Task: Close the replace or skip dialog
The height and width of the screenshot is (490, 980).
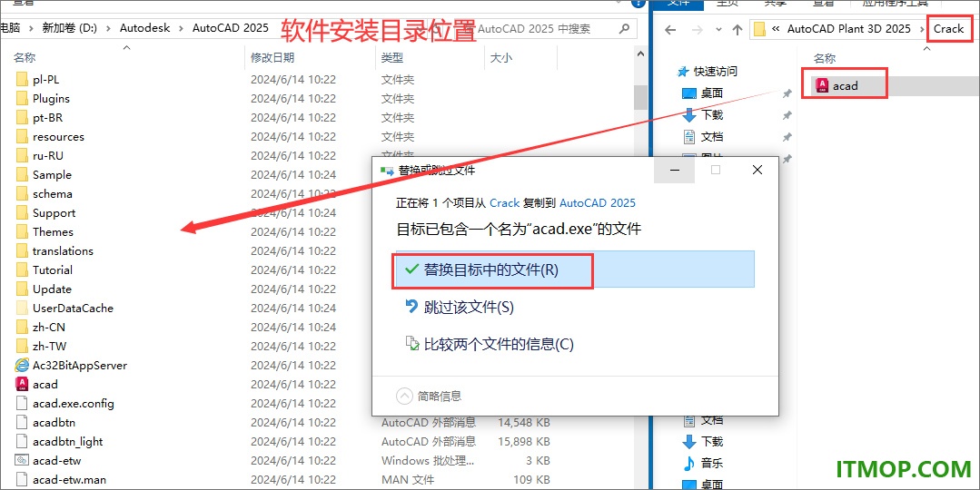Action: click(757, 170)
